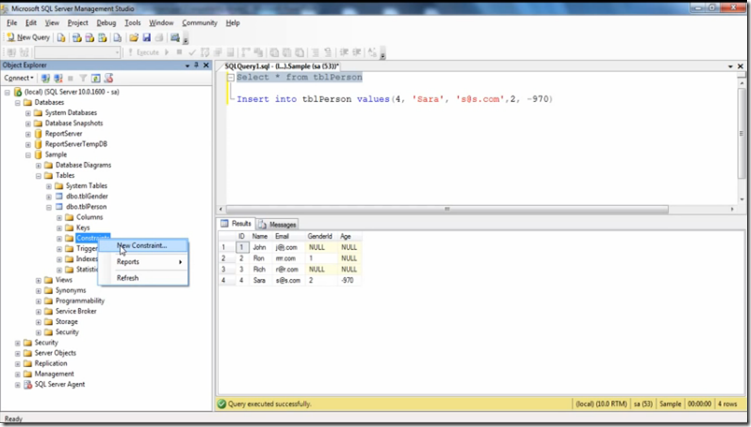
Task: Open the Help menu
Action: click(233, 22)
